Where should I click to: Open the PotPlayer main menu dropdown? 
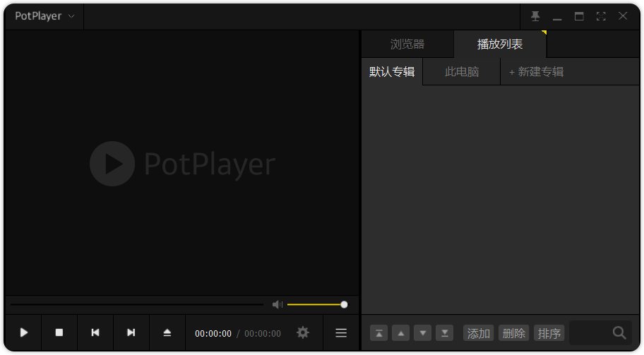click(x=44, y=16)
